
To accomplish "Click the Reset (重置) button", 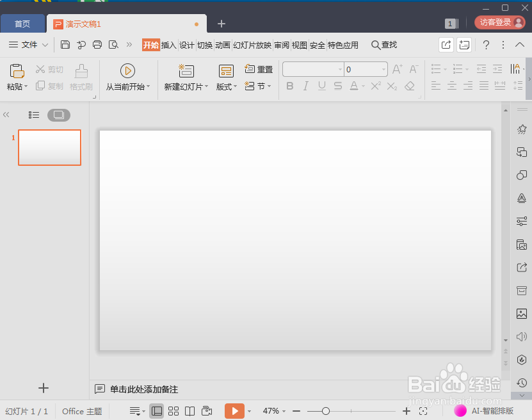I will coord(259,69).
